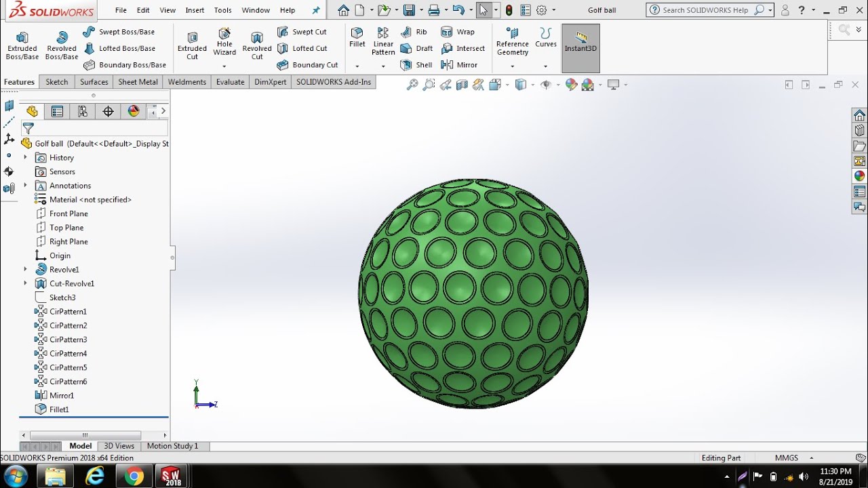Open the Hole Wizard dropdown arrow
The image size is (868, 488).
click(224, 66)
